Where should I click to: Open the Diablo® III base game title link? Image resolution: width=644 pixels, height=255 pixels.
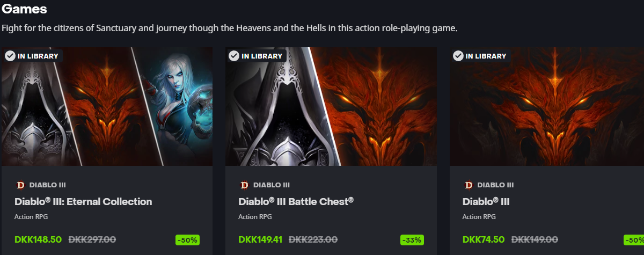486,202
